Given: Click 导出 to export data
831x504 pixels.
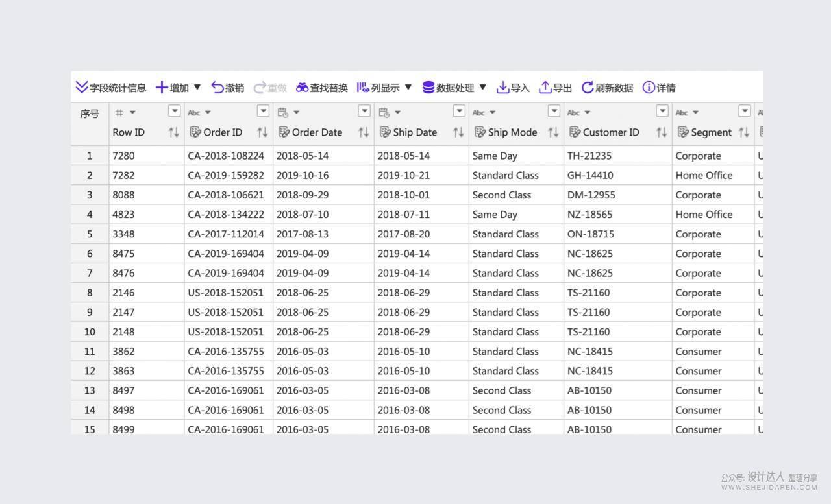Looking at the screenshot, I should tap(556, 88).
